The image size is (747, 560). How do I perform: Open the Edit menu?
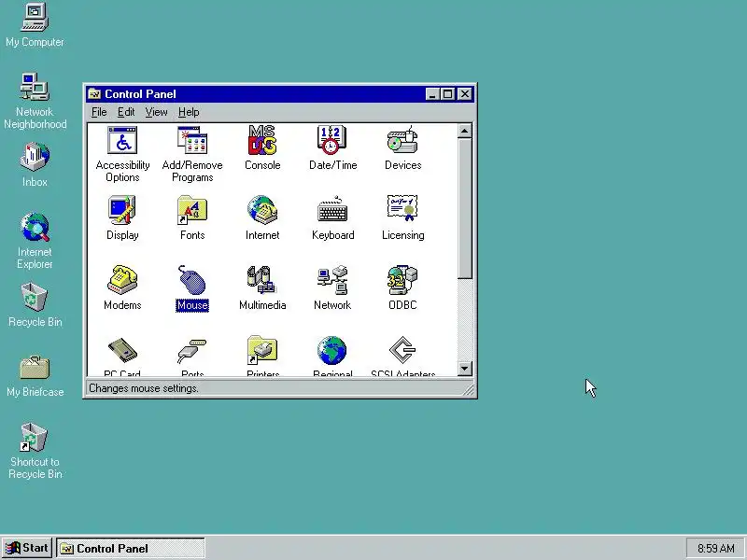(126, 112)
